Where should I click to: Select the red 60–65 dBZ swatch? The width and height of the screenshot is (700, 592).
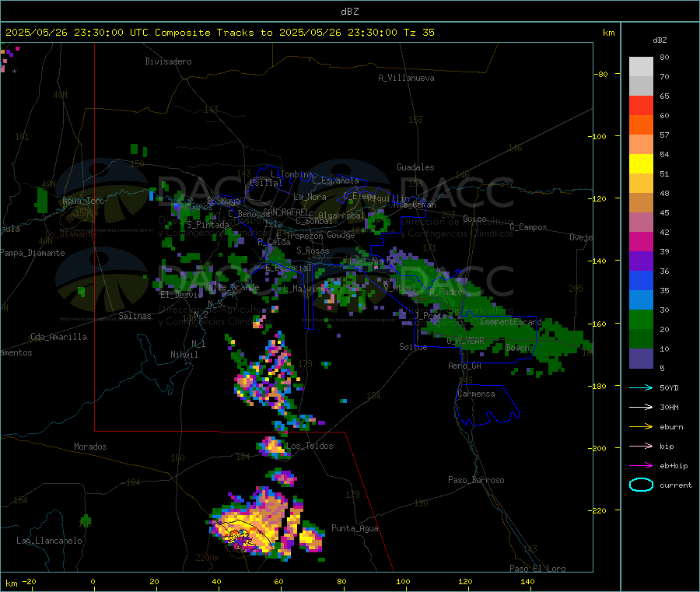pyautogui.click(x=641, y=105)
